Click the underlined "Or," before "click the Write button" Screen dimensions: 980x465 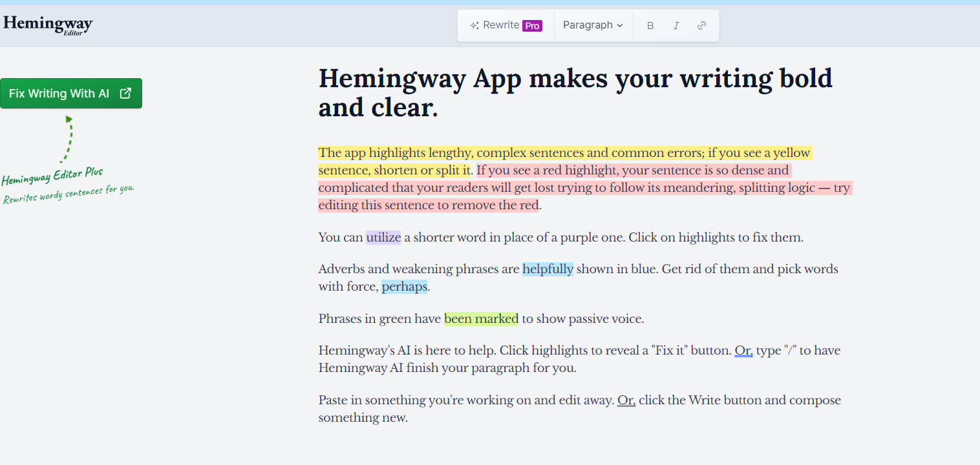(x=626, y=400)
